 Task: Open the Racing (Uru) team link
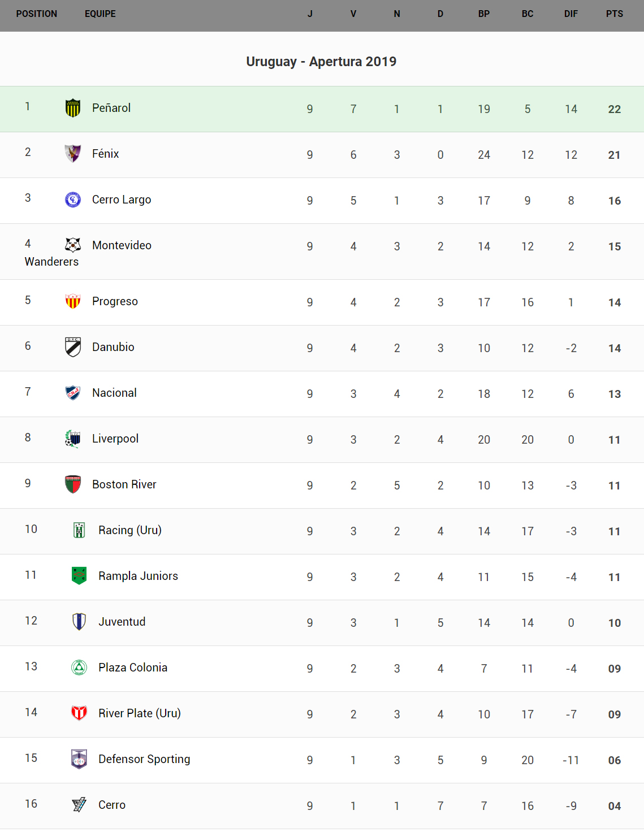pyautogui.click(x=130, y=530)
